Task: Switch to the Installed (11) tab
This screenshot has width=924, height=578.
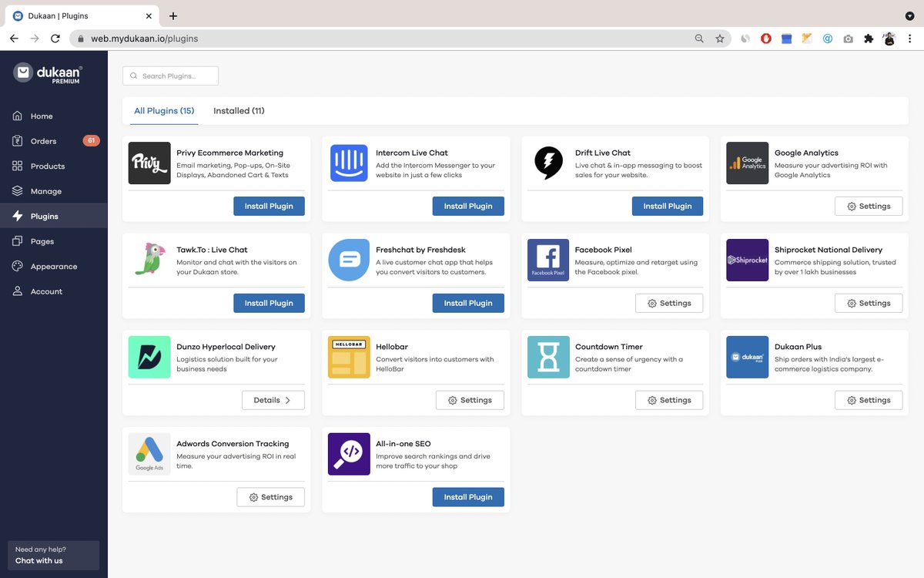Action: (239, 111)
